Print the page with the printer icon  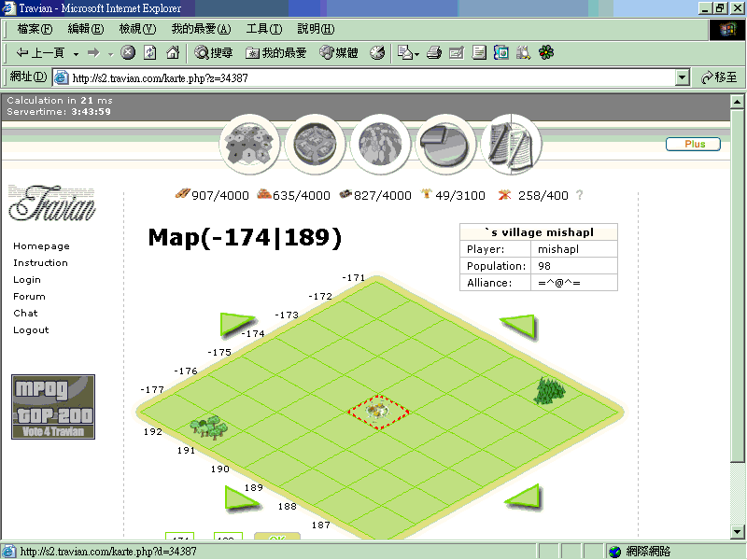click(434, 52)
